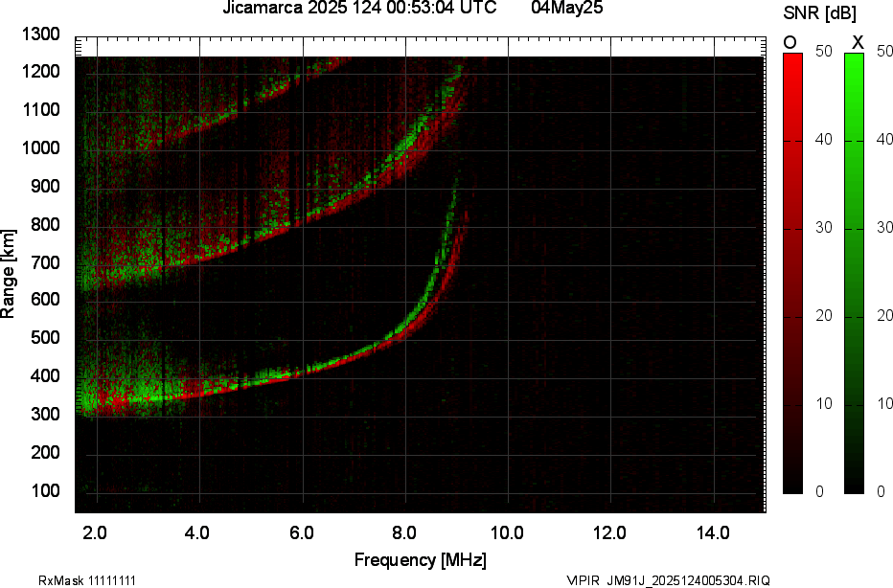Viewport: 893px width, 588px height.
Task: Click the "RxMask 11111111" footer text
Action: point(87,580)
